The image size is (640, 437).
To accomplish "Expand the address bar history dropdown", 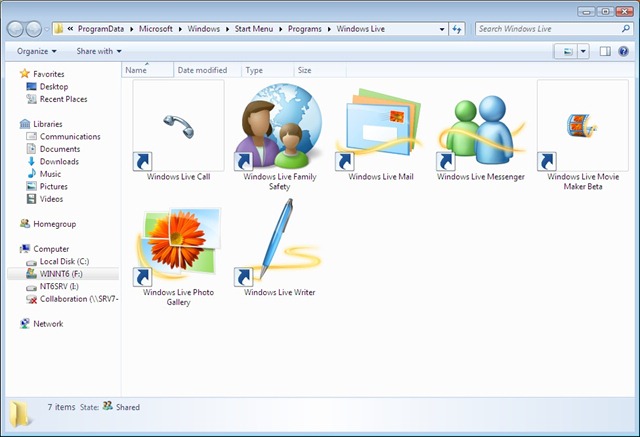I will tap(442, 29).
